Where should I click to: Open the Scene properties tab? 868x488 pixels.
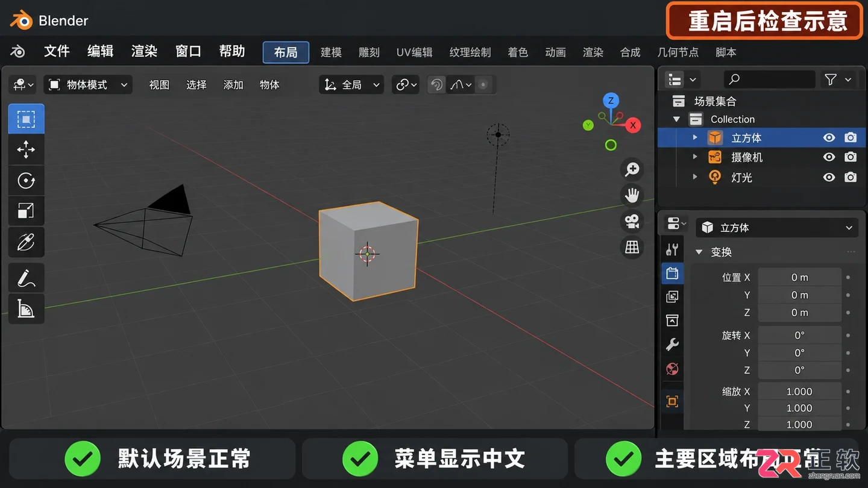point(672,321)
